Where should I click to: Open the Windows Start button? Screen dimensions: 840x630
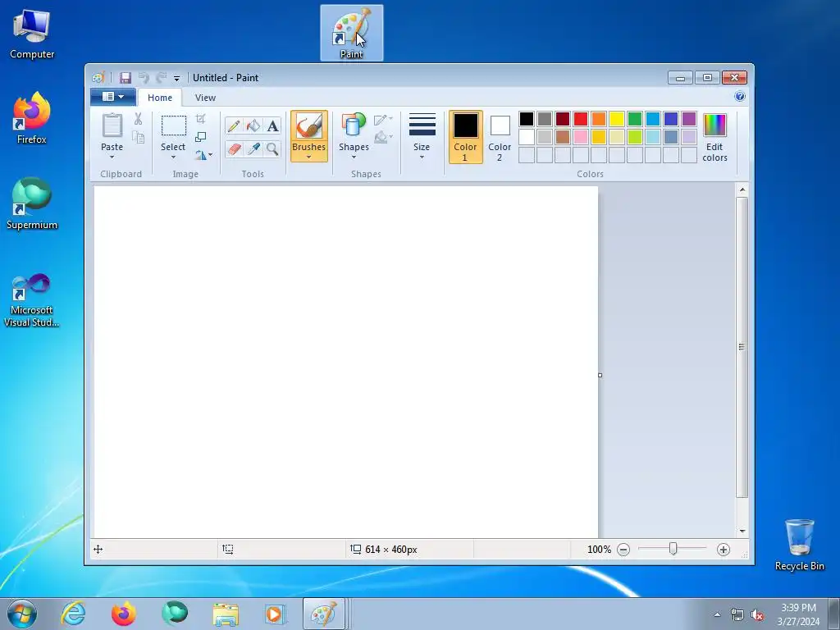(22, 614)
